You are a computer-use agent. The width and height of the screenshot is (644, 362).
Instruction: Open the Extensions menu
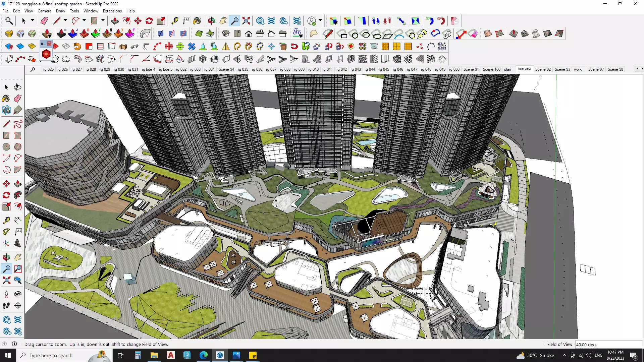(x=112, y=11)
